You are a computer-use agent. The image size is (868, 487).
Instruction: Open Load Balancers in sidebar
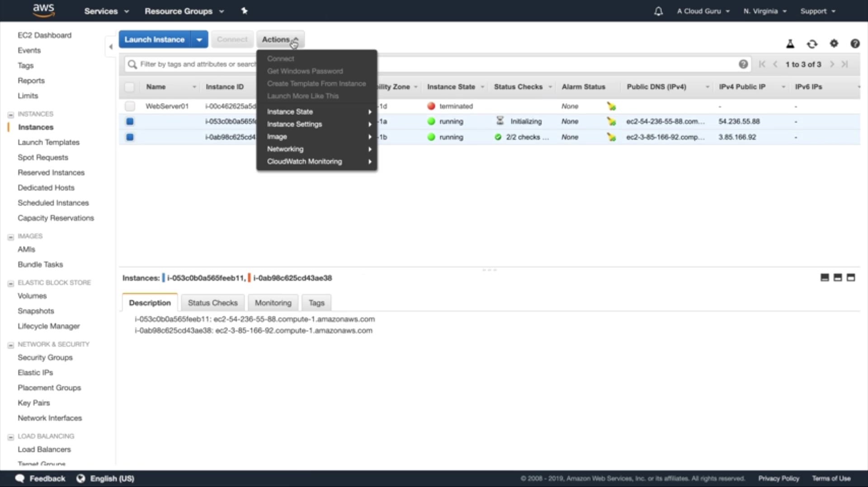(x=44, y=450)
